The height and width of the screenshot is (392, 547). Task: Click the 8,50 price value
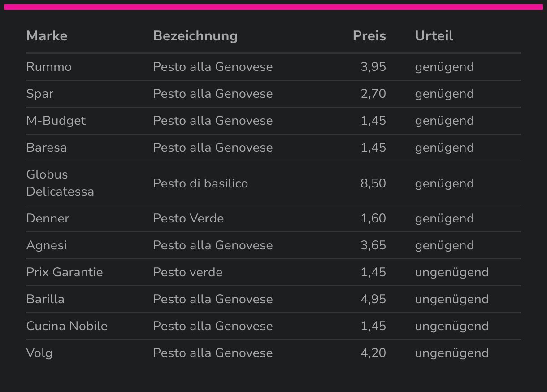[373, 183]
